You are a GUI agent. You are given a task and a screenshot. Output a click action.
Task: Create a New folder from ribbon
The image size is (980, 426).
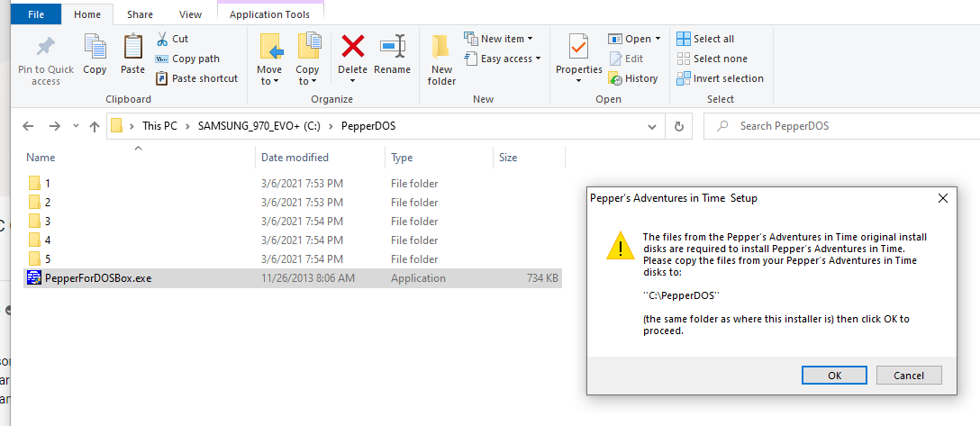(441, 59)
